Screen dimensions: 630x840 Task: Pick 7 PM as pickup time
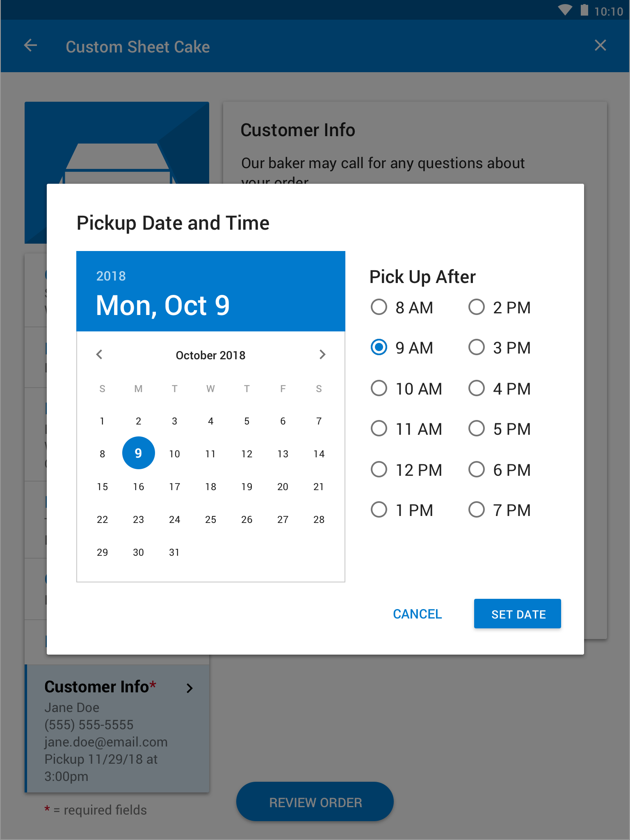point(500,510)
